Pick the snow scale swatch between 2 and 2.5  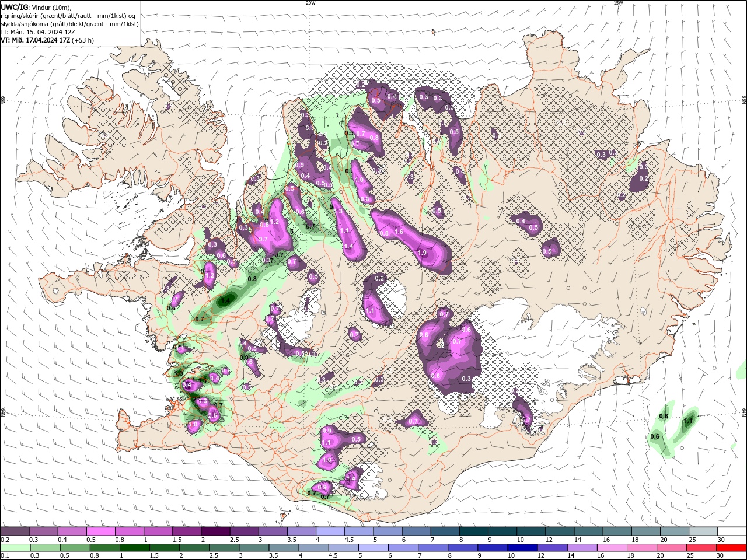(x=215, y=531)
